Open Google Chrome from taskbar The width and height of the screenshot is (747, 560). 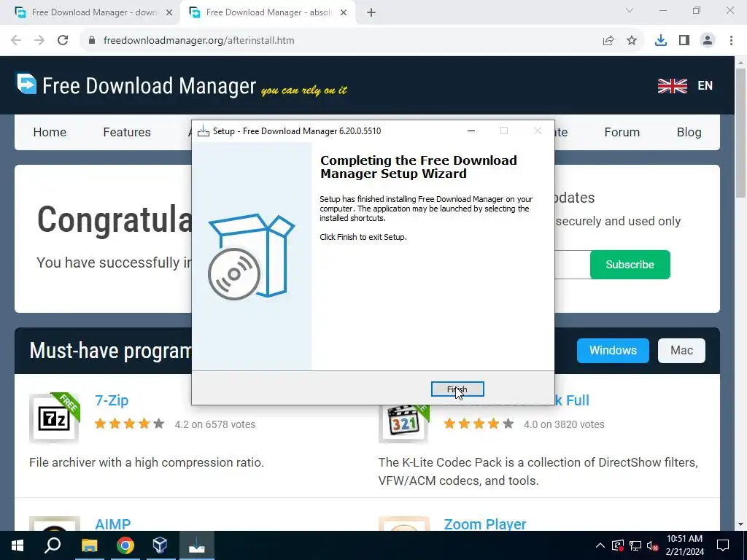tap(125, 545)
